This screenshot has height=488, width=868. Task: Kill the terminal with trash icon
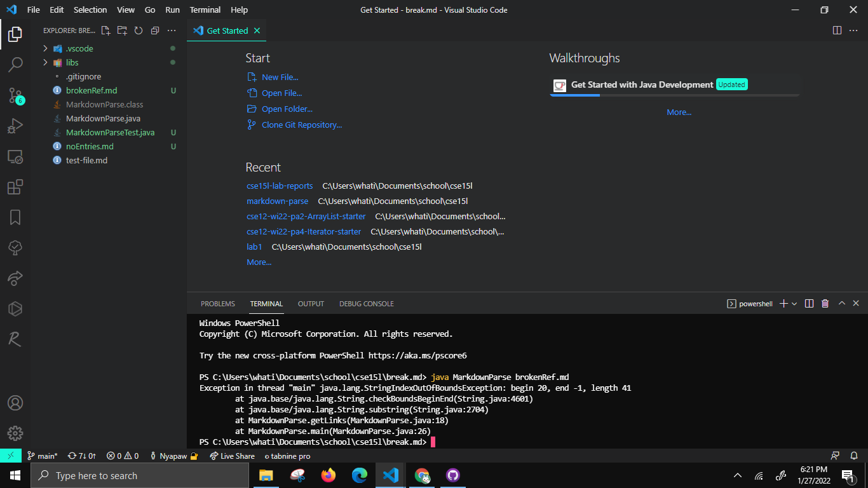point(825,303)
